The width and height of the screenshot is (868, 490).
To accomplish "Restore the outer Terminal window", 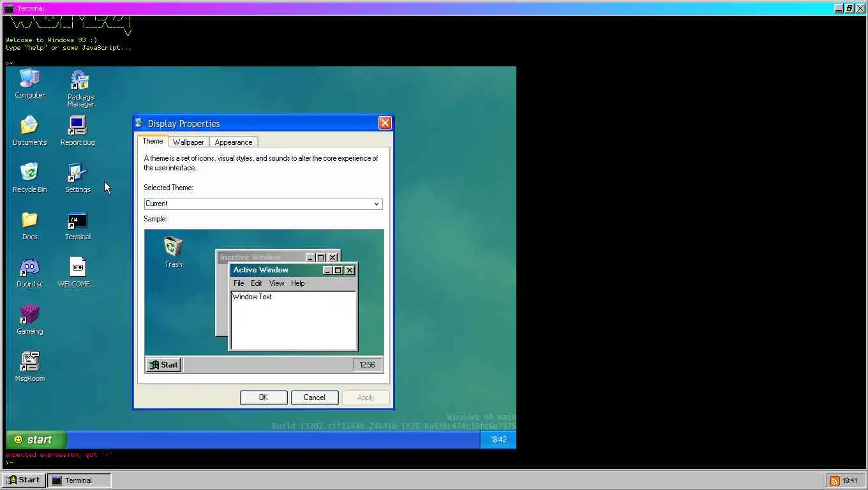I will [849, 8].
